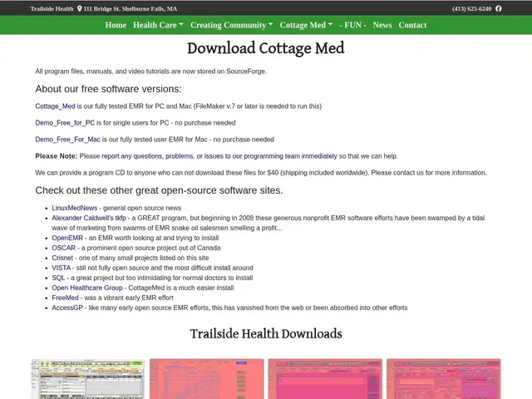532x399 pixels.
Task: Expand the Health Care dropdown menu
Action: point(158,25)
